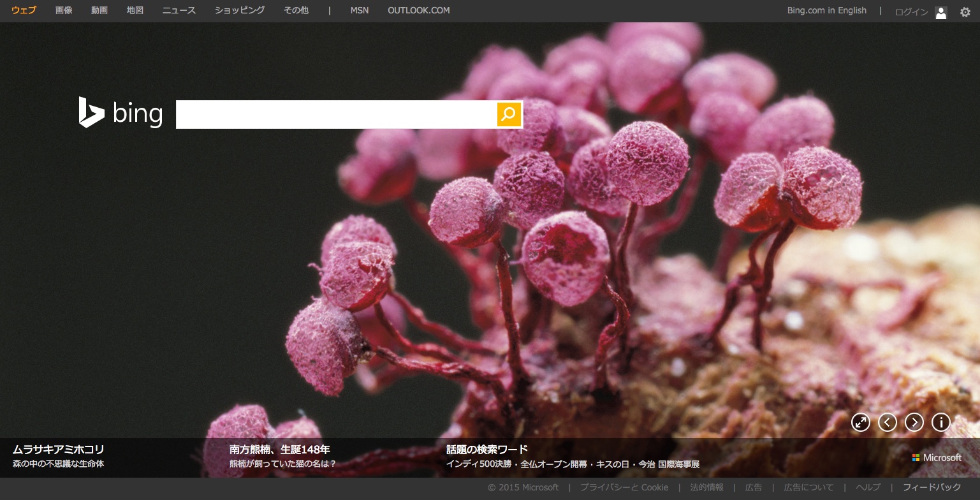
Task: Show the previous background image
Action: 888,422
